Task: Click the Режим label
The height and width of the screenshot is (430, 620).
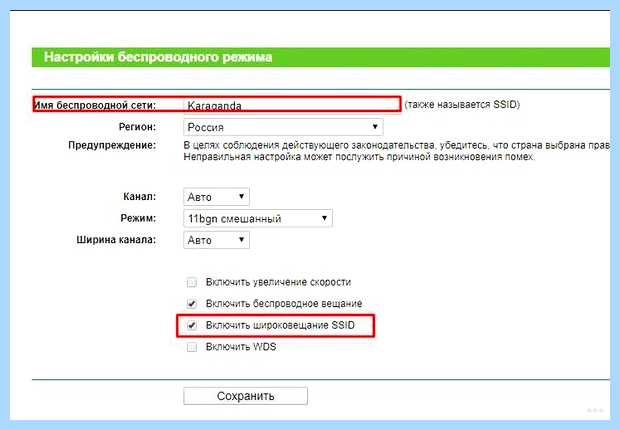Action: (x=138, y=218)
